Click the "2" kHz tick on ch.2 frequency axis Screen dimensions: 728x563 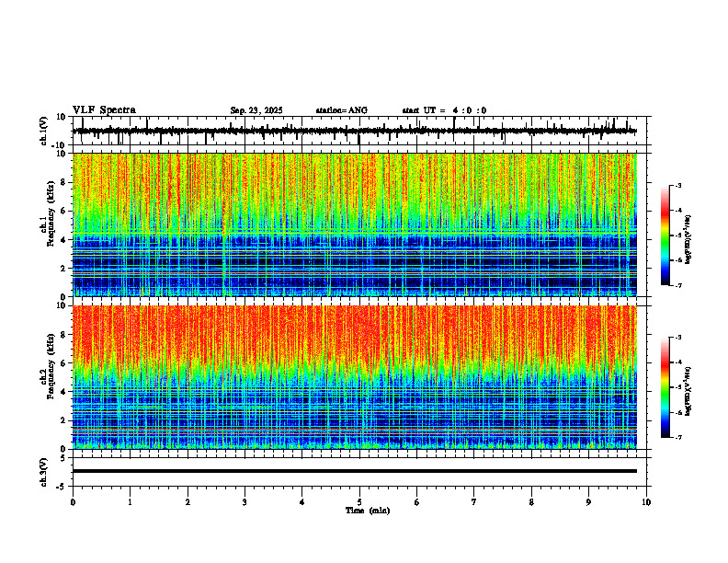click(x=63, y=420)
